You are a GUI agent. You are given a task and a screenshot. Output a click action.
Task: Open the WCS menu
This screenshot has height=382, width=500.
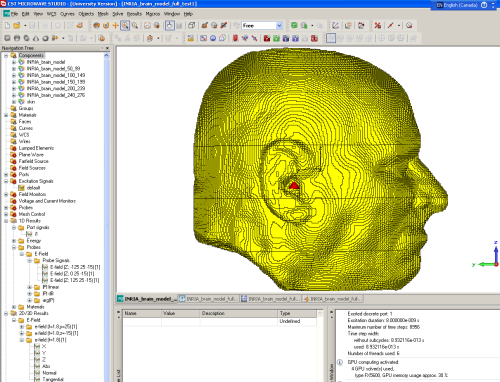(x=51, y=14)
